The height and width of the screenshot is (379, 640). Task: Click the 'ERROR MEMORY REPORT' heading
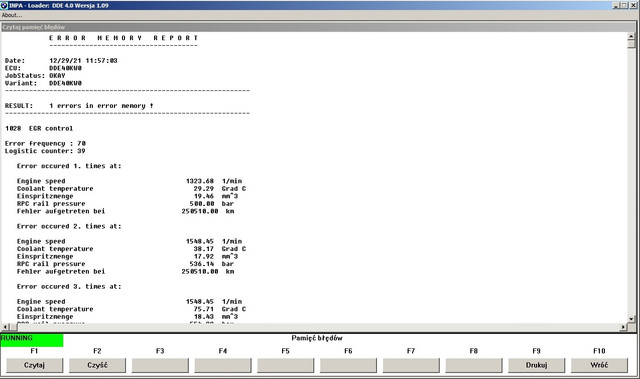123,38
